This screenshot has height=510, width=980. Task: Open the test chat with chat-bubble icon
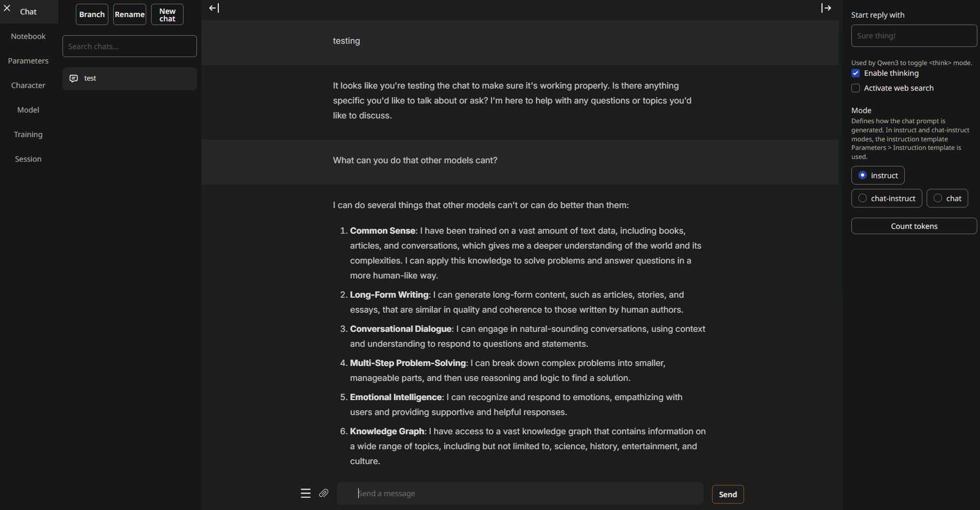coord(129,78)
